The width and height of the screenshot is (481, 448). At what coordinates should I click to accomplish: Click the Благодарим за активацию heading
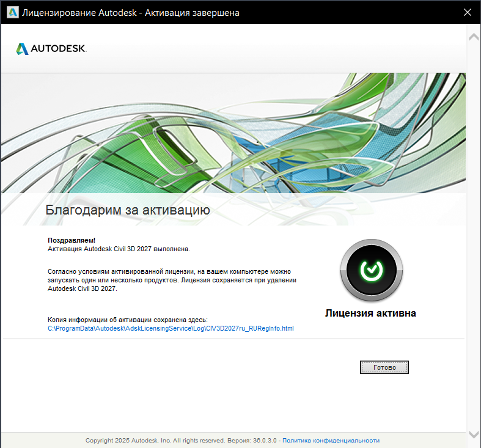click(x=128, y=210)
